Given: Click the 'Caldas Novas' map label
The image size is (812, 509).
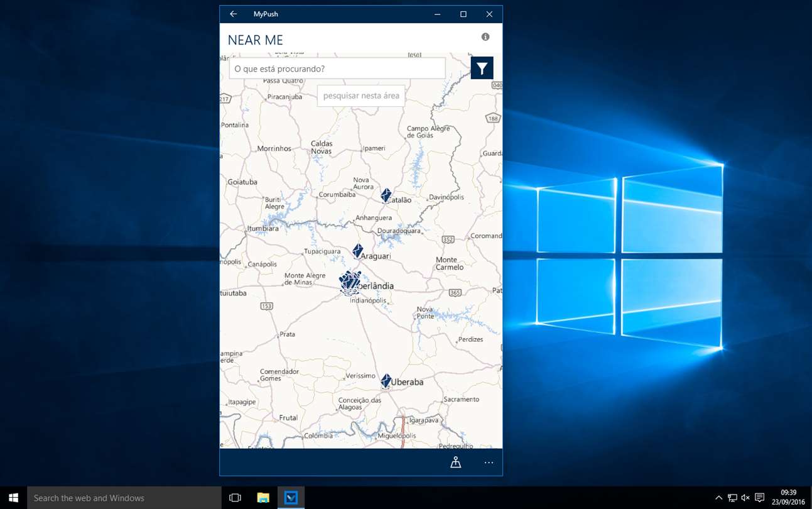Looking at the screenshot, I should click(x=322, y=147).
